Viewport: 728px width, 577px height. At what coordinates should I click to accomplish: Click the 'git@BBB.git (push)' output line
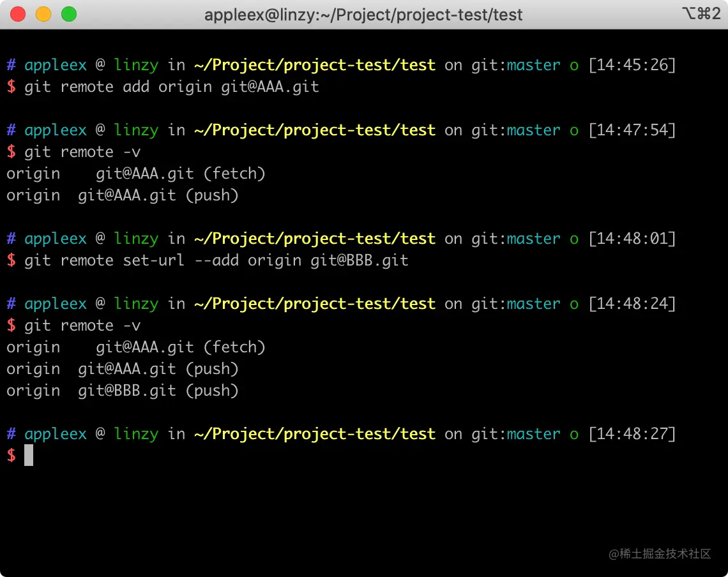(x=123, y=391)
